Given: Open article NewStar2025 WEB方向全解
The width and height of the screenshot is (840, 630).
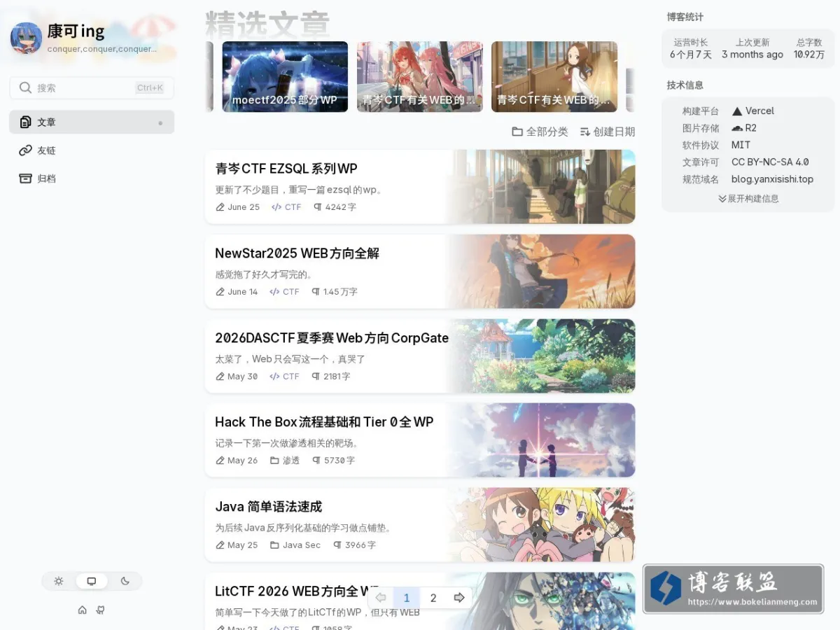Looking at the screenshot, I should [420, 271].
